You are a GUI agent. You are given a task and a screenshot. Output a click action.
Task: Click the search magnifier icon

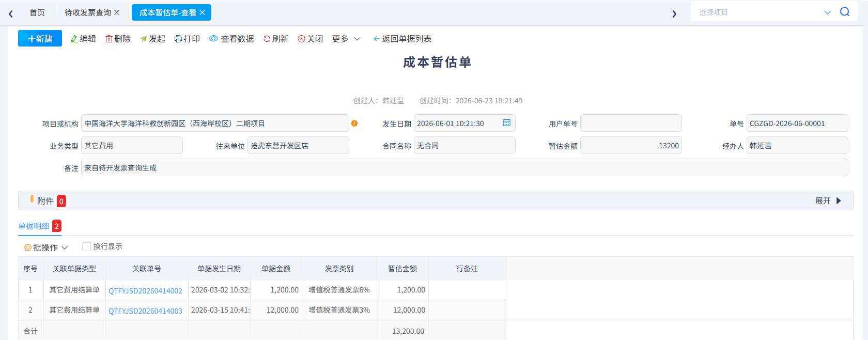click(845, 12)
